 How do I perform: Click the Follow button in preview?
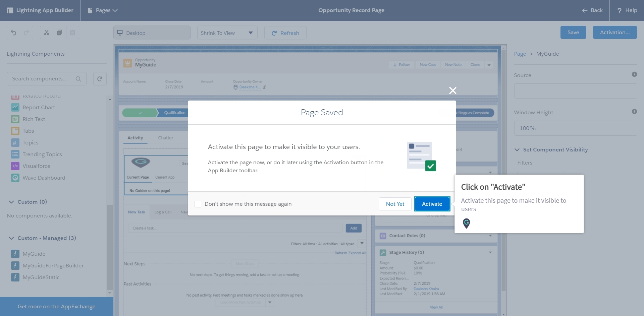(401, 65)
